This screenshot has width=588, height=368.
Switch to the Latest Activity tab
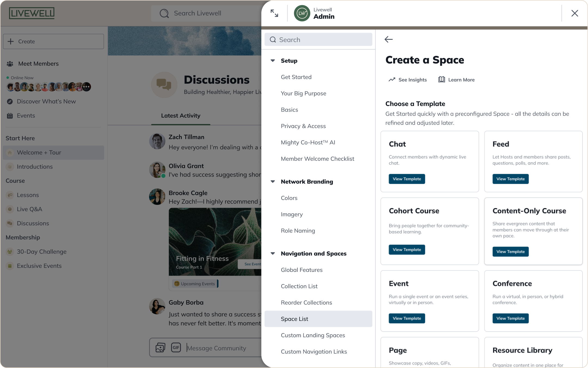181,115
